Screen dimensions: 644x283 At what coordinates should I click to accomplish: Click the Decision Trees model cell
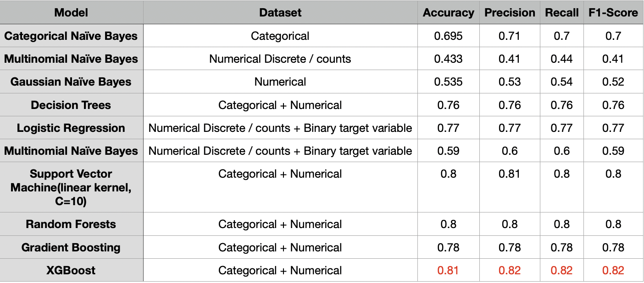coord(71,105)
